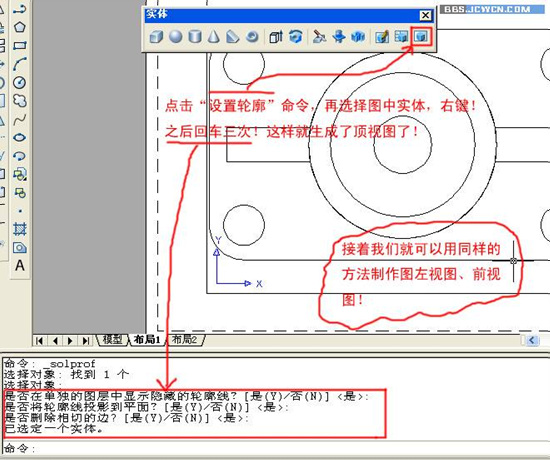
Task: Select the Polygon draw tool
Action: tap(20, 27)
